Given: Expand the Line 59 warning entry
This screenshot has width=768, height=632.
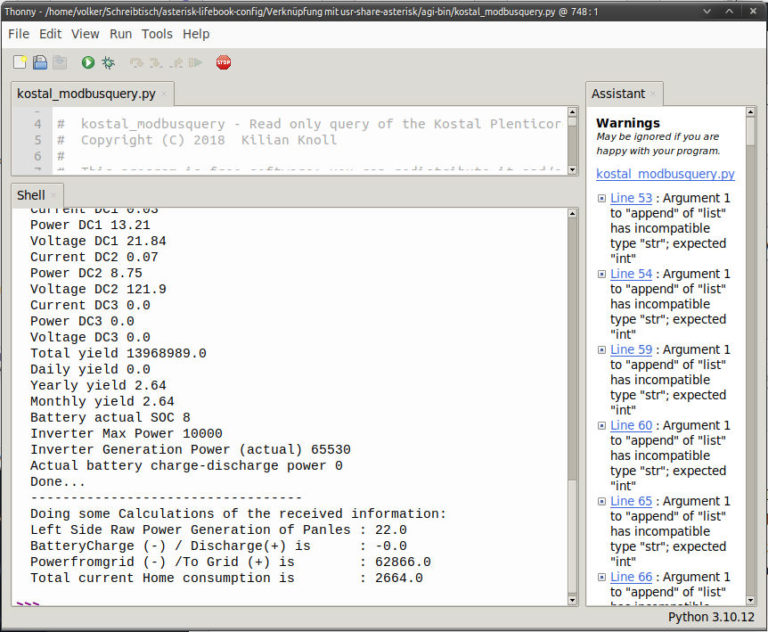Looking at the screenshot, I should [602, 350].
